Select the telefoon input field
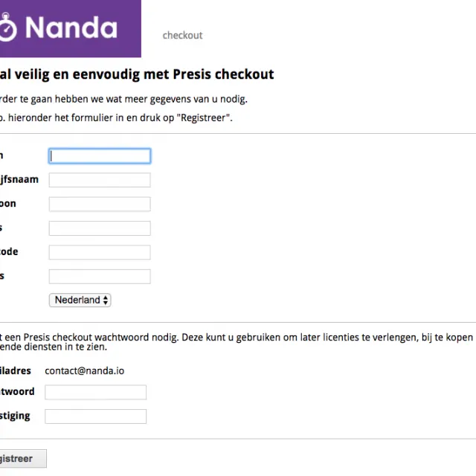The width and height of the screenshot is (476, 476). pos(100,204)
